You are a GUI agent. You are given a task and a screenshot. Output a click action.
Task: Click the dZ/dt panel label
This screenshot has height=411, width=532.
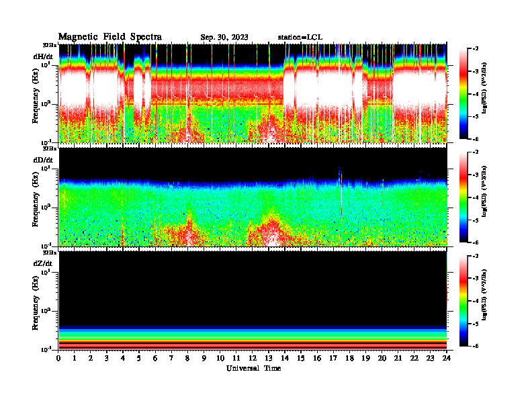tap(43, 263)
